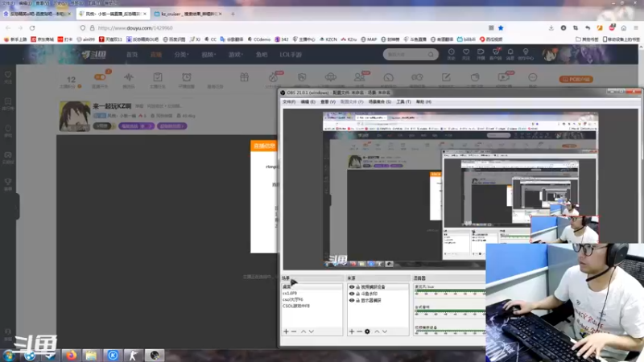Click the remove scene minus icon in OBS
644x362 pixels.
tap(294, 331)
